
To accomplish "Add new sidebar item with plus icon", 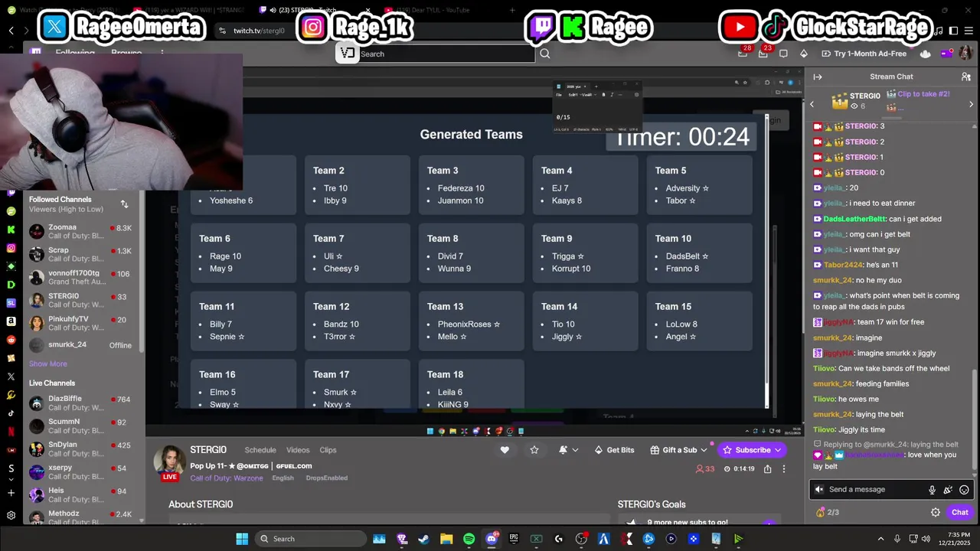I will pos(11,493).
